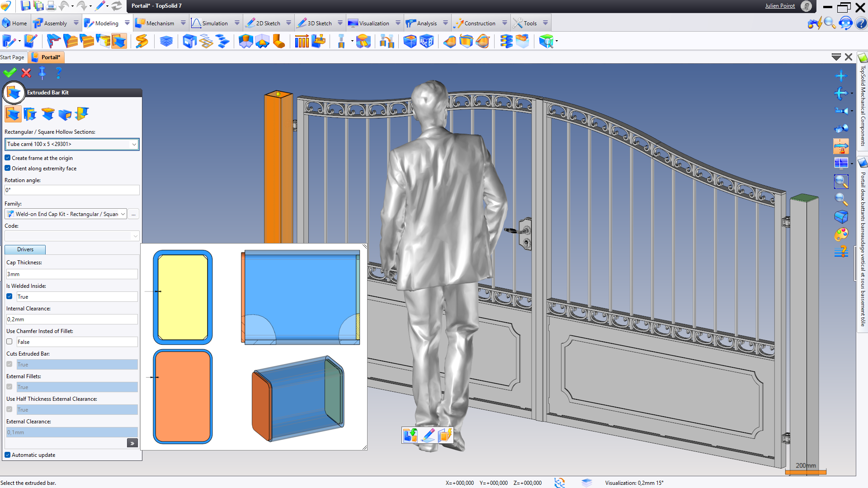Click the layers stack icon in ribbon
Viewport: 868px width, 488px height.
(166, 42)
